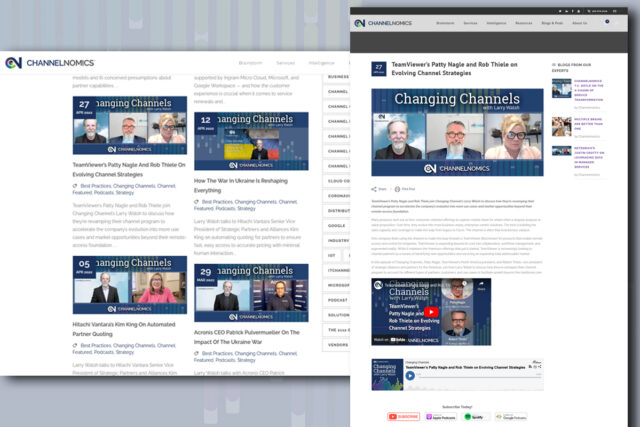This screenshot has width=640, height=427.
Task: Open Acronis CEO Patrick Pulvermueller post title
Action: 247,337
